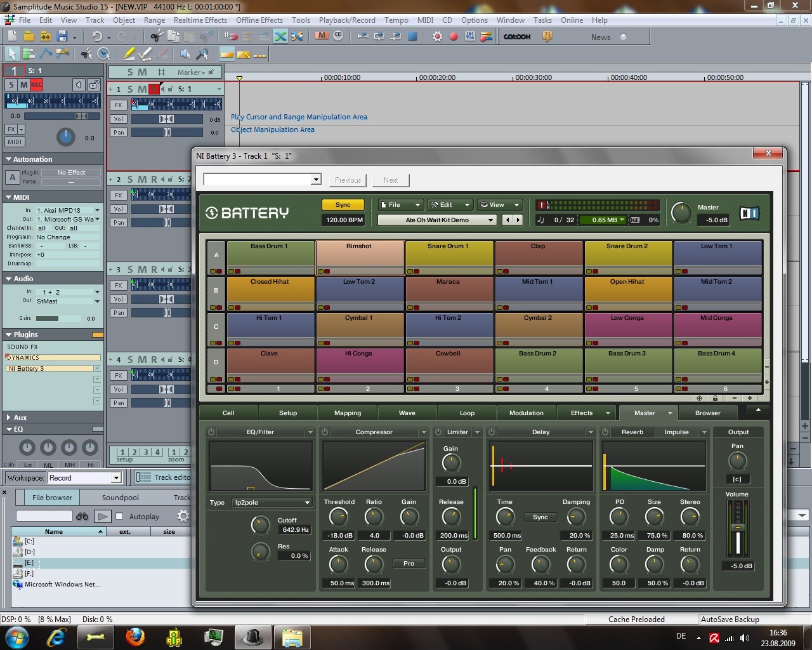The width and height of the screenshot is (812, 650).
Task: Click the yellow Sync button in Battery
Action: 343,205
